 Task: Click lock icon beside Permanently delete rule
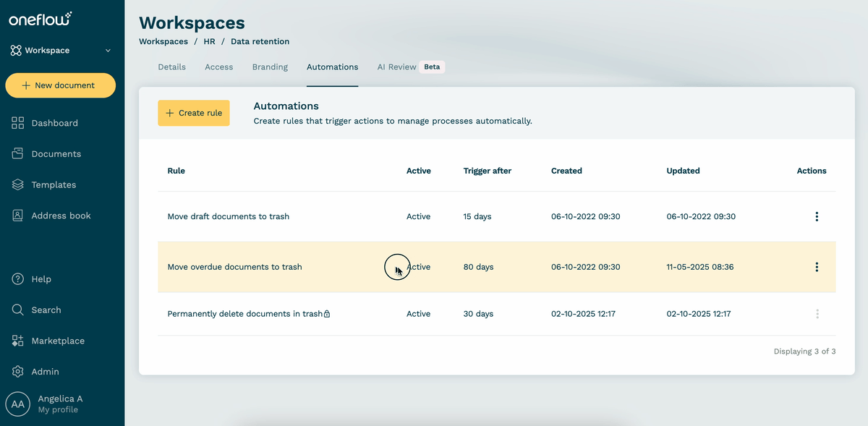tap(327, 314)
